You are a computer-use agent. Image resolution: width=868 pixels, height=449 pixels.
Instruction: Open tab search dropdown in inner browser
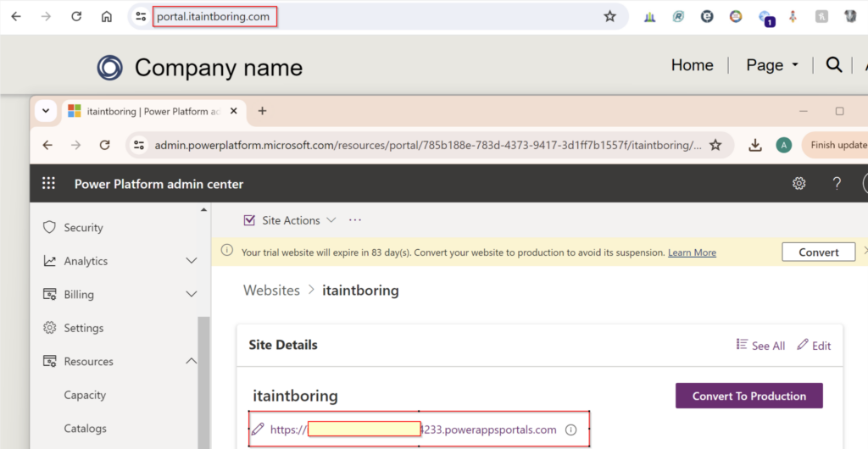coord(46,111)
